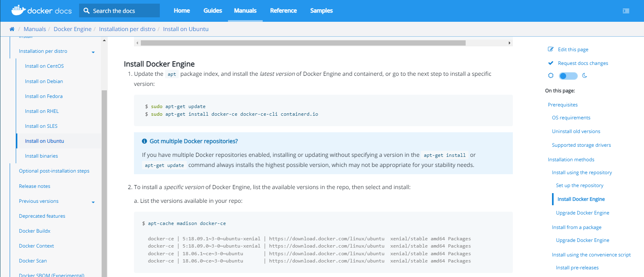Jump to OS requirements section
The height and width of the screenshot is (277, 644).
point(571,118)
